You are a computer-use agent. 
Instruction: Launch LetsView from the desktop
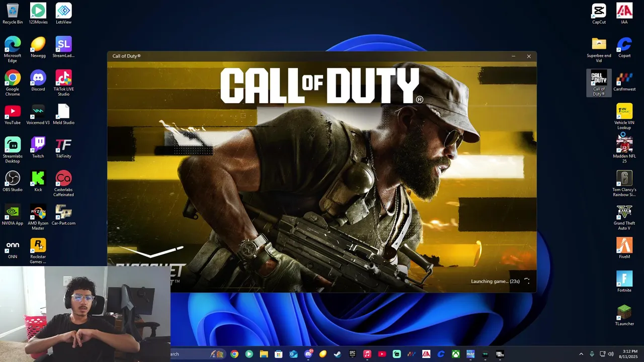coord(63,14)
